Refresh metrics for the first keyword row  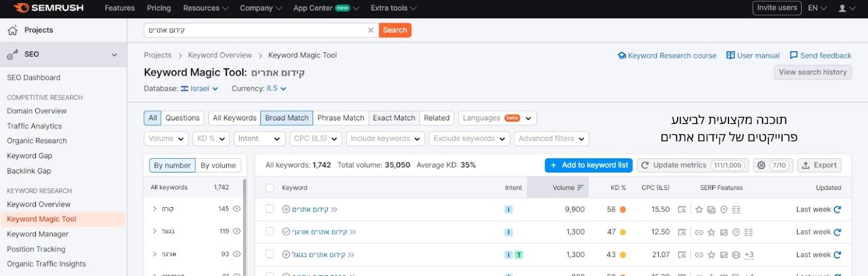coord(837,210)
